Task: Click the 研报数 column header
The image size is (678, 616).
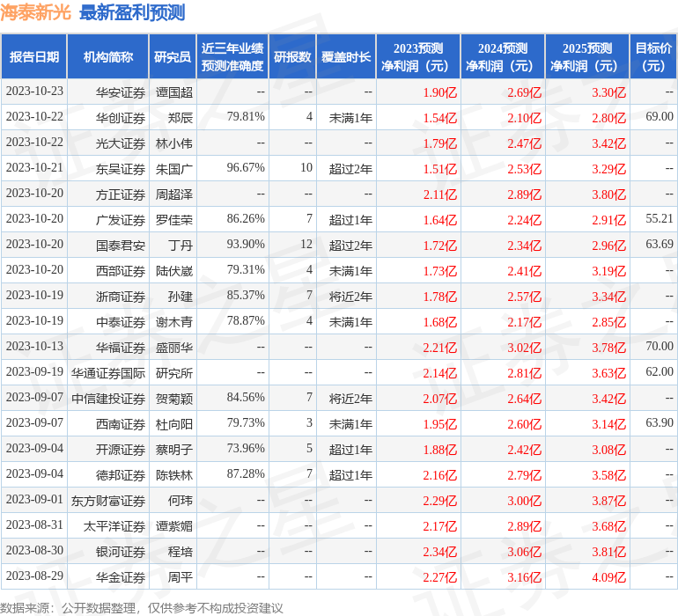Action: 292,57
